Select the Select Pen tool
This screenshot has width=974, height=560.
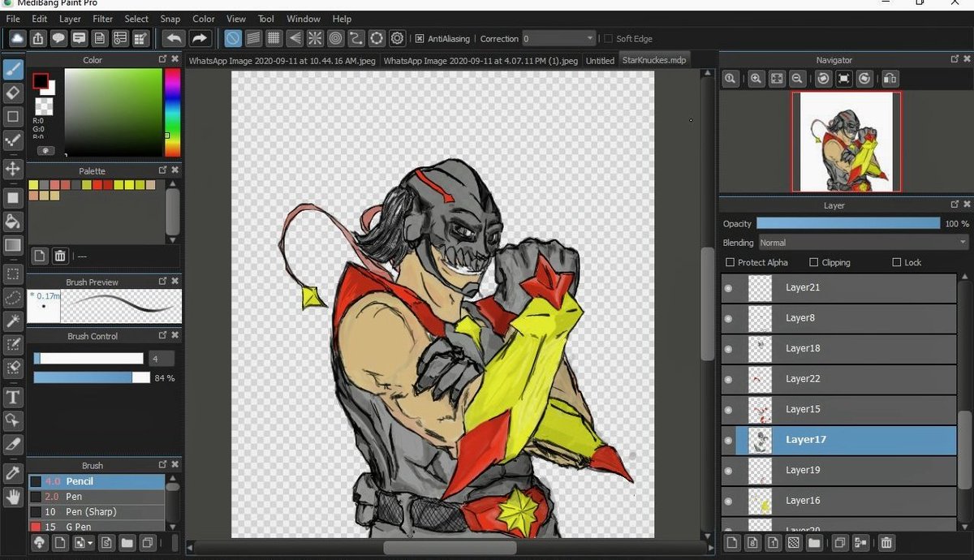point(13,345)
